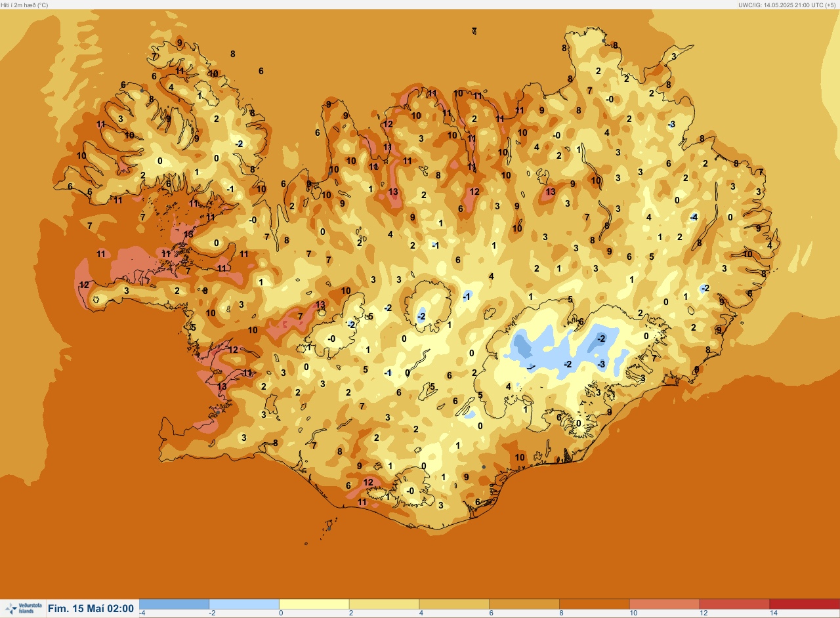
Task: Click the '0' label on the legend scale
Action: 281,613
